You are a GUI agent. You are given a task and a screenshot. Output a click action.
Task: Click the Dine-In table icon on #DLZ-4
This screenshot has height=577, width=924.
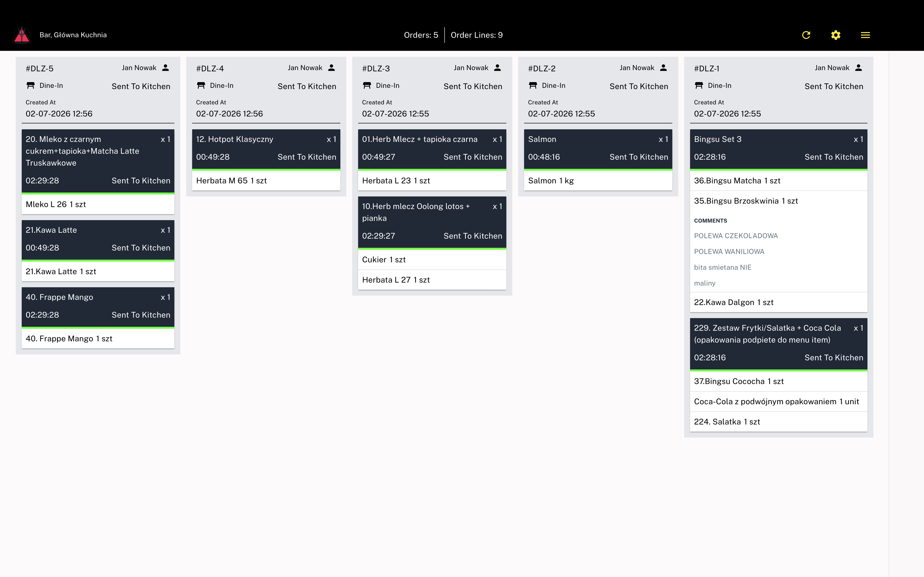tap(201, 85)
